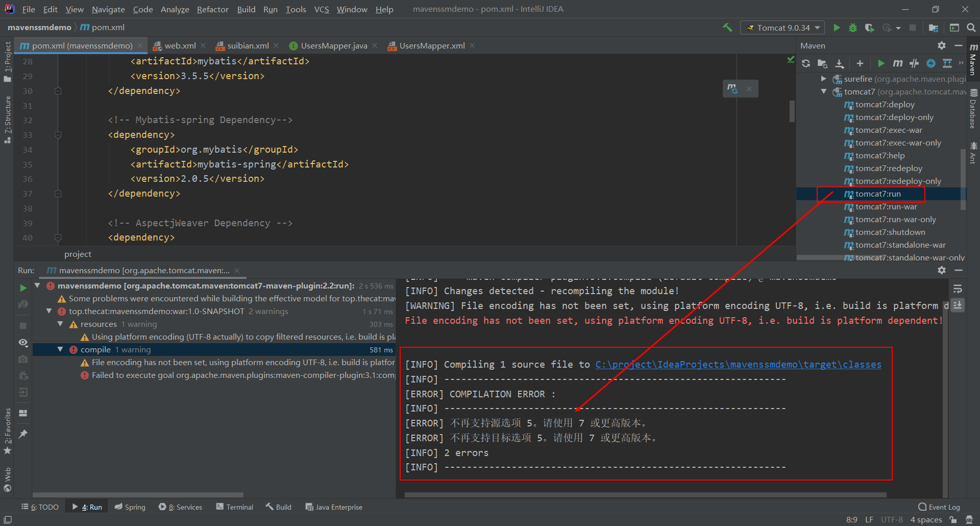Open the Maven side tool window tab
The image size is (980, 526).
(973, 59)
